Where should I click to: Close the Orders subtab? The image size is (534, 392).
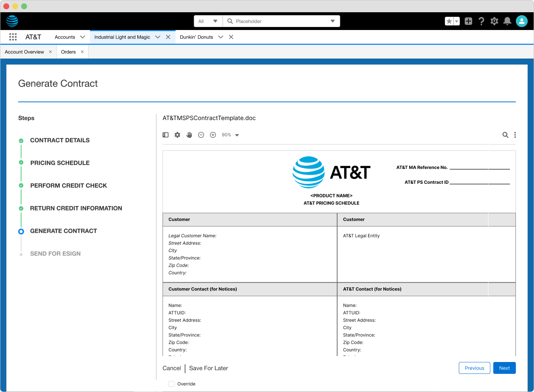pos(82,52)
